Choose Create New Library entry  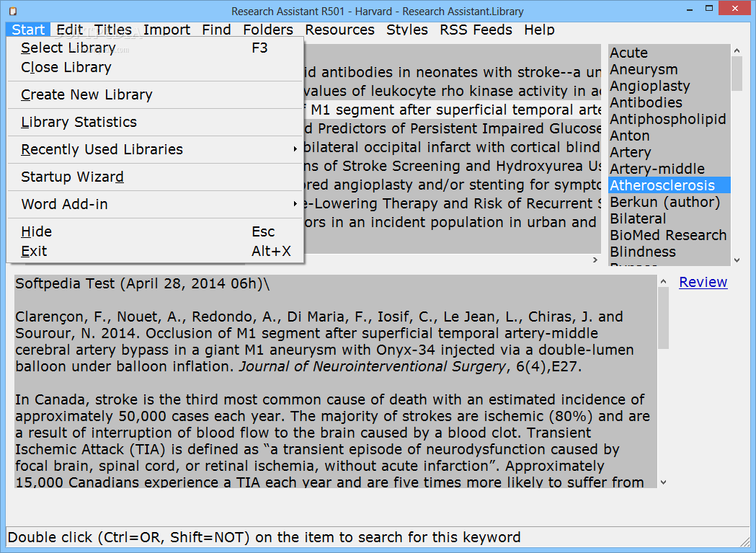point(155,94)
